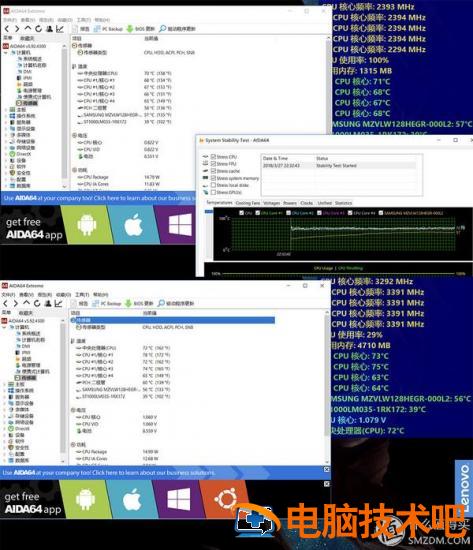The height and width of the screenshot is (550, 473).
Task: Select 'Stability Test Started' log entry
Action: 339,166
